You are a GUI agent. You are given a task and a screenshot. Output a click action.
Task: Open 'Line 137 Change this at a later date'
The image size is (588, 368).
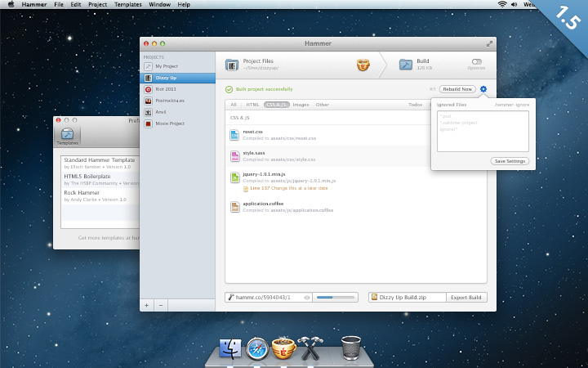(x=289, y=188)
